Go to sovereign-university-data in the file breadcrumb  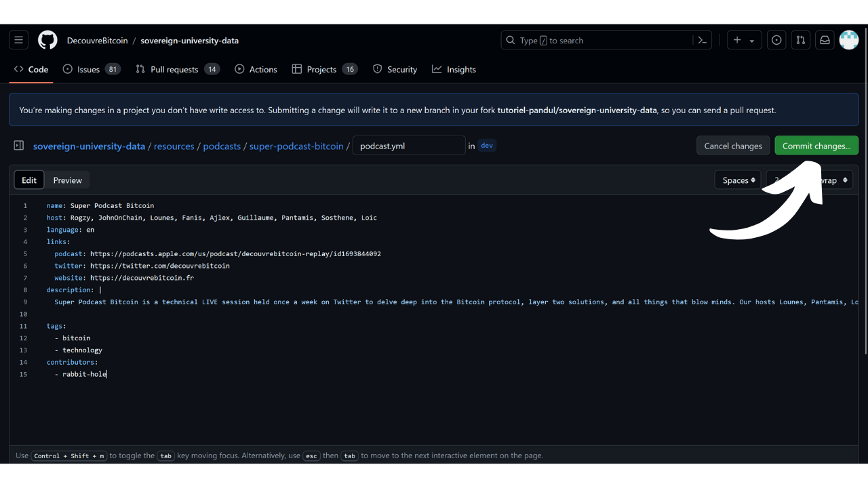[x=89, y=146]
